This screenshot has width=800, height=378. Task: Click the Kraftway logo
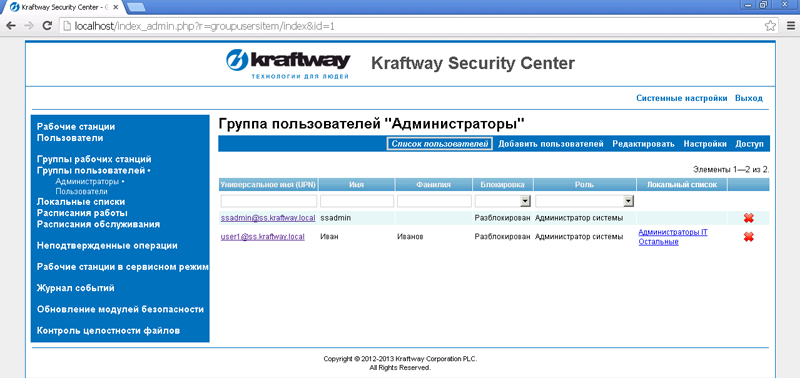click(288, 65)
